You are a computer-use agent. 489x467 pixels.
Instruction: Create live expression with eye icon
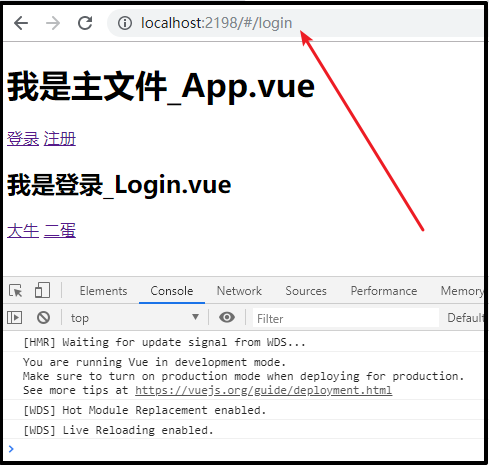coord(227,317)
